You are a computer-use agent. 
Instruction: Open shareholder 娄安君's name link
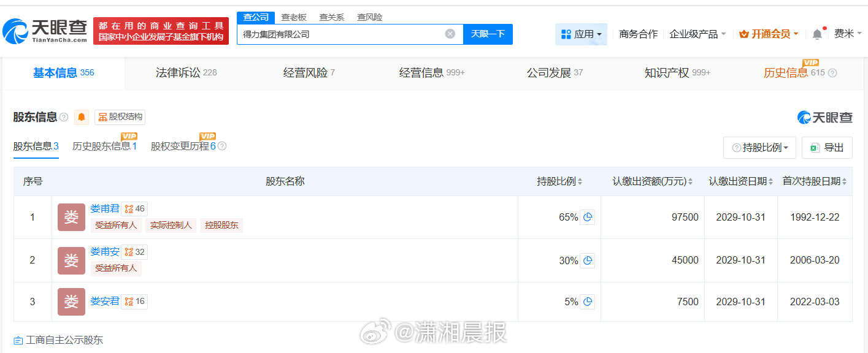(x=105, y=301)
